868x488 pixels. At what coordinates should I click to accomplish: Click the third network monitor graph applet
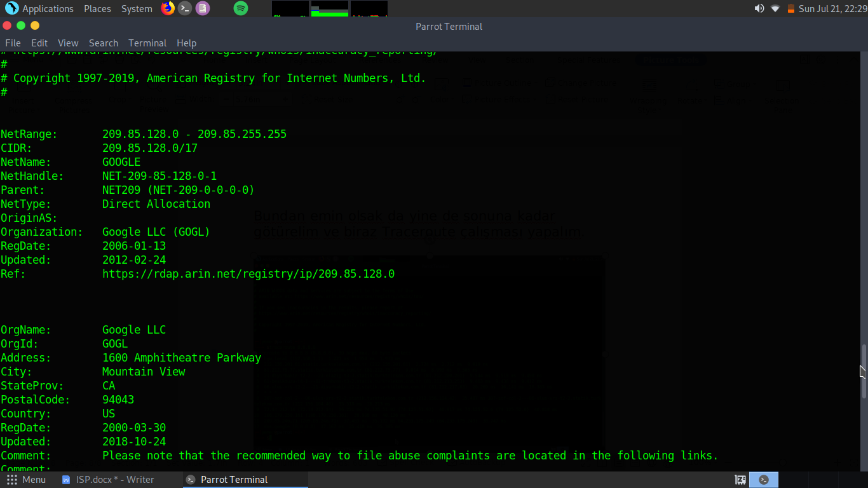click(369, 8)
